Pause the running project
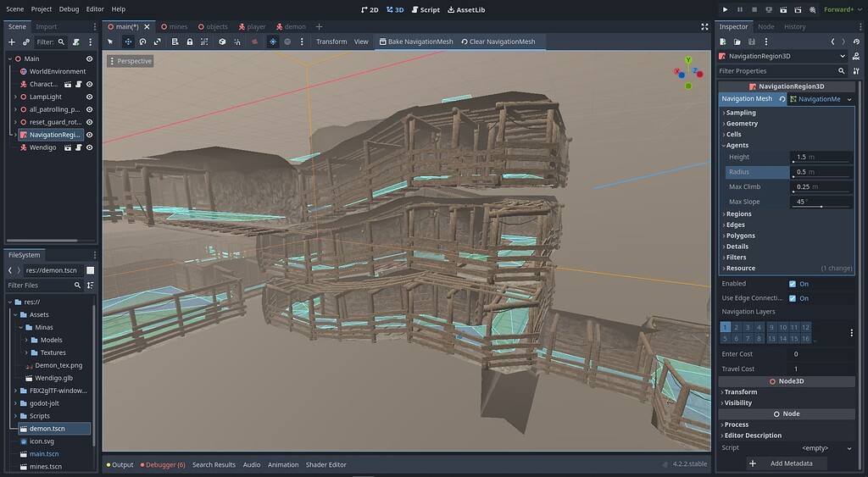The width and height of the screenshot is (868, 477). click(739, 9)
